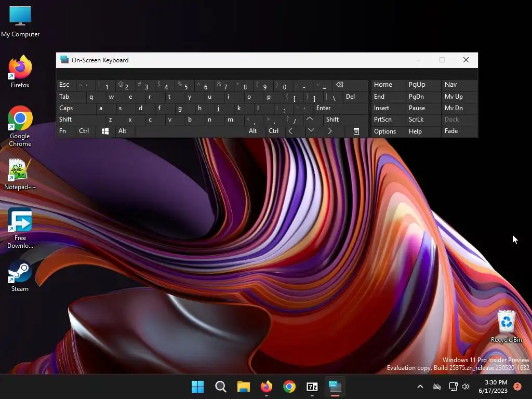Select the Notepad++ desktop shortcut

click(x=20, y=175)
